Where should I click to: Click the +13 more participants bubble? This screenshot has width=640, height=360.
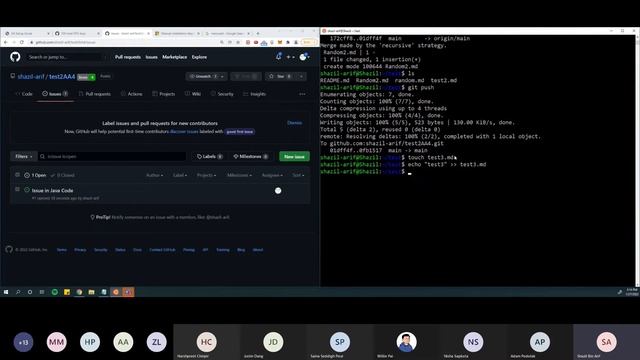pyautogui.click(x=23, y=342)
